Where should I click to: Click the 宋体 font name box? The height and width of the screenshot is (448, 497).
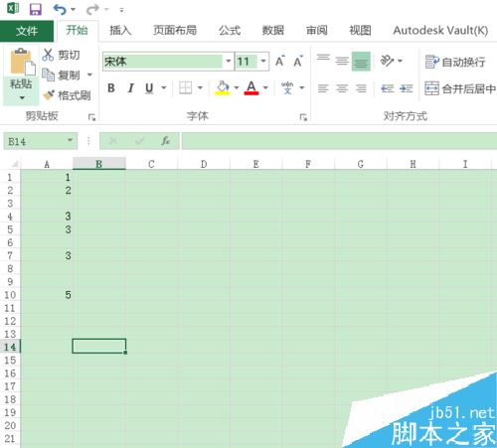[x=162, y=62]
